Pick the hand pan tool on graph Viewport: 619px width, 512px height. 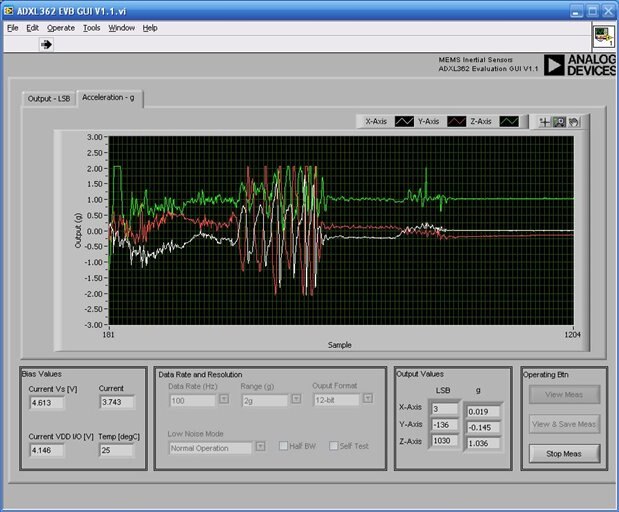(573, 122)
